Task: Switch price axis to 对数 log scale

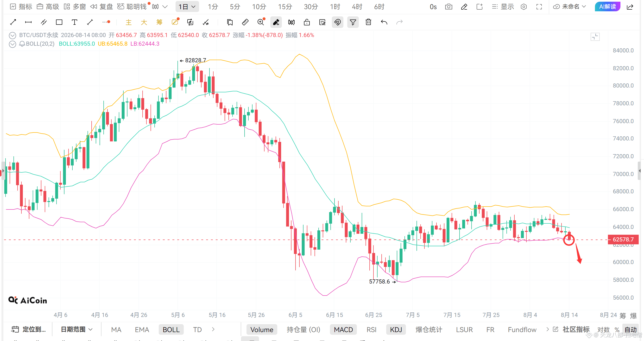Action: [x=603, y=330]
